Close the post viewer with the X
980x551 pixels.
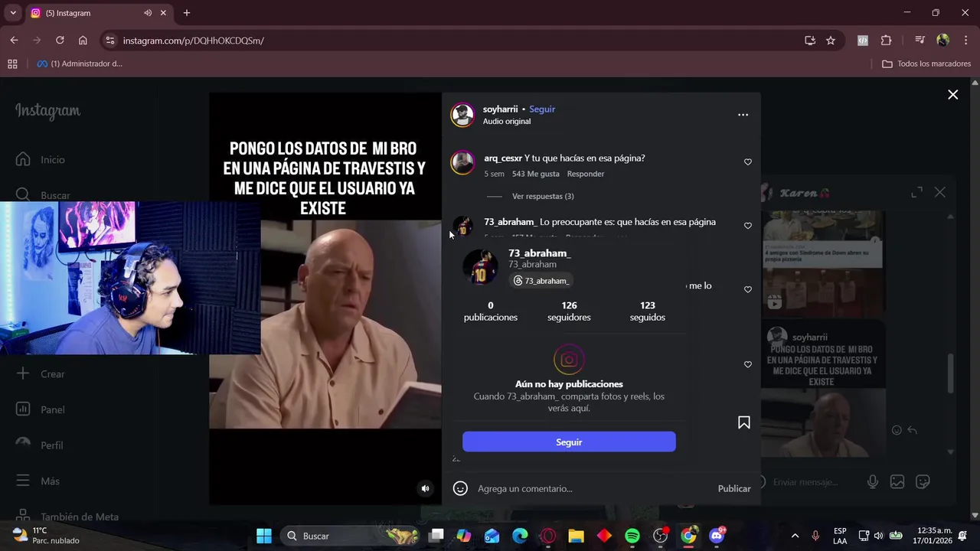pyautogui.click(x=952, y=95)
